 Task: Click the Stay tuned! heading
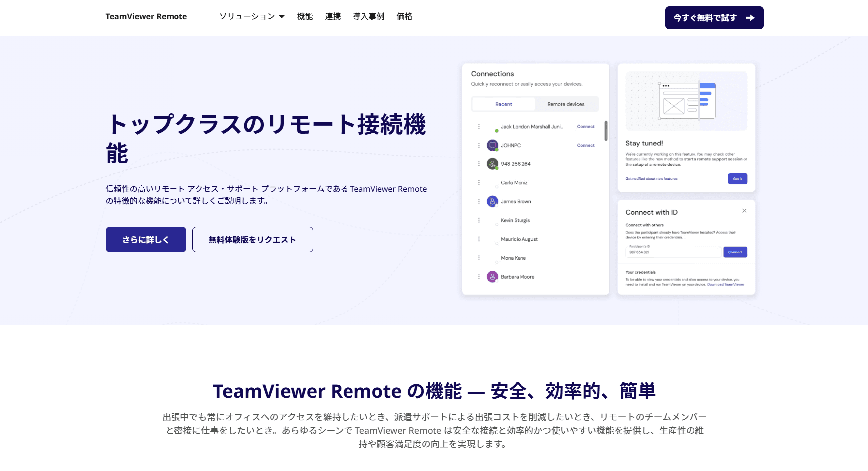tap(644, 143)
